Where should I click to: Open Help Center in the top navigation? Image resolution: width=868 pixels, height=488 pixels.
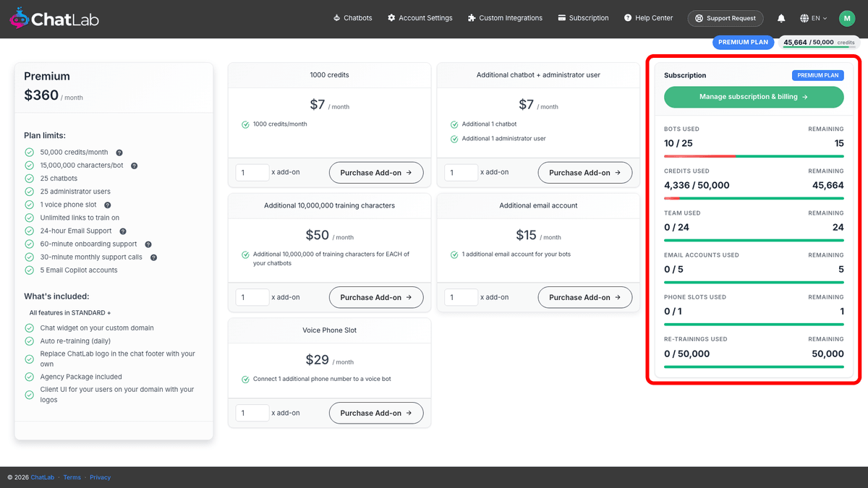tap(648, 18)
